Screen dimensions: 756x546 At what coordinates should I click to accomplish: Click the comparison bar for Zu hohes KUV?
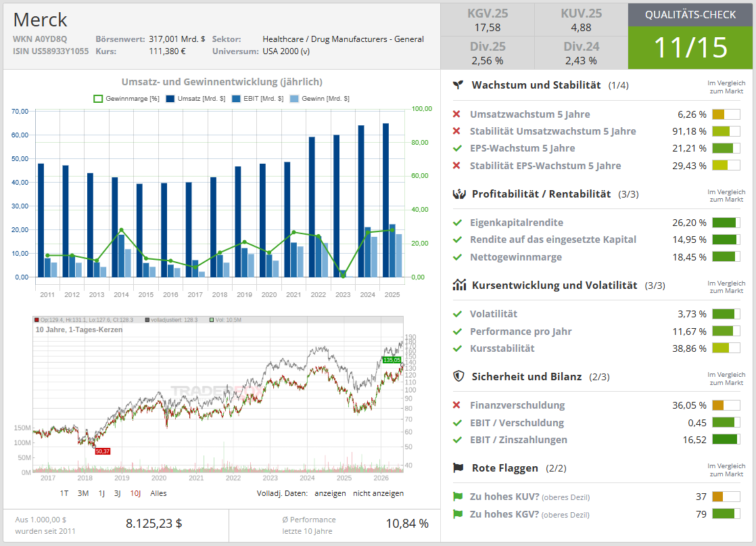[x=726, y=497]
